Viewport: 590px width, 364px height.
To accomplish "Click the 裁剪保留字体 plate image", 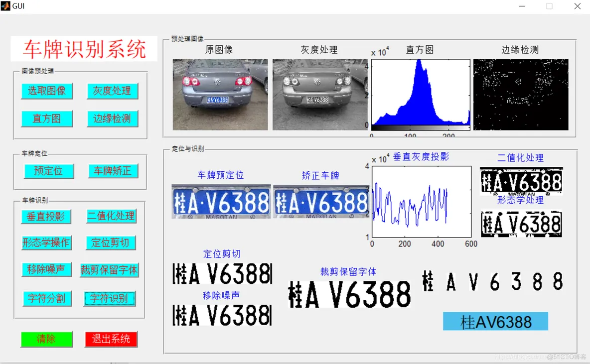I will pos(349,294).
